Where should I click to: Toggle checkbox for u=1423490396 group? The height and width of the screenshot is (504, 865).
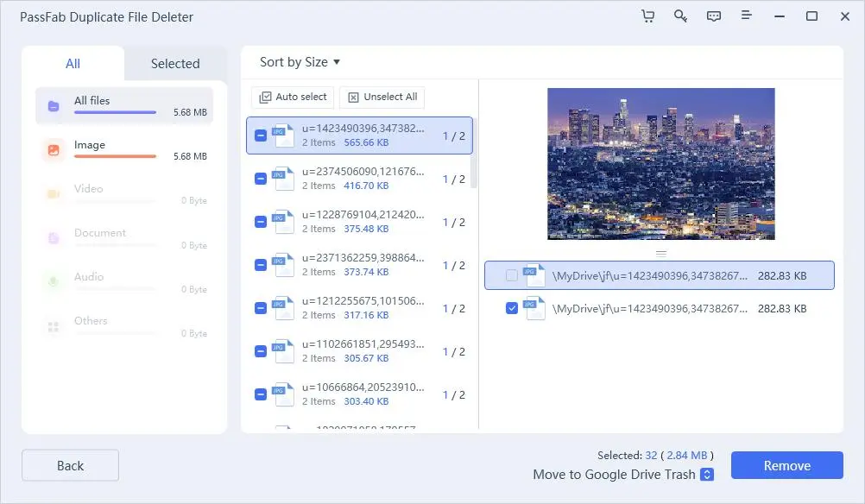pyautogui.click(x=261, y=135)
